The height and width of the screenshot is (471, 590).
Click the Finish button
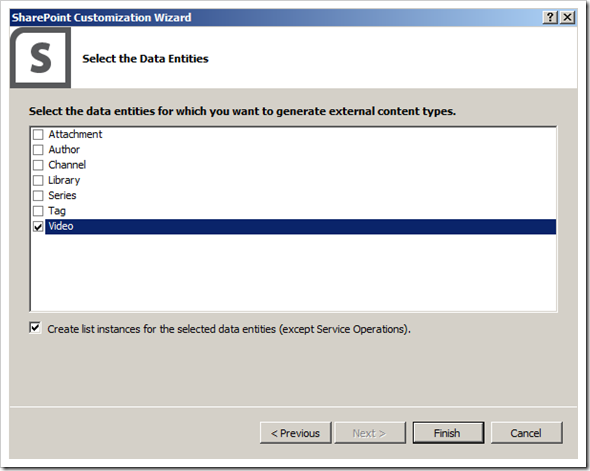(448, 433)
